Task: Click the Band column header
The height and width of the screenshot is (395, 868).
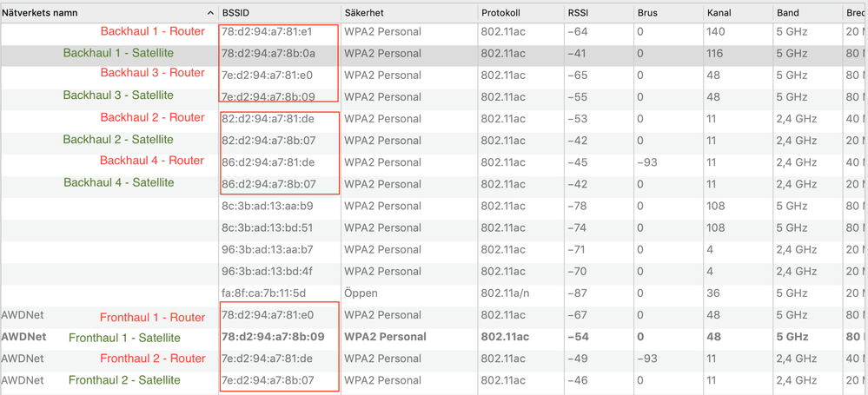Action: (x=789, y=13)
